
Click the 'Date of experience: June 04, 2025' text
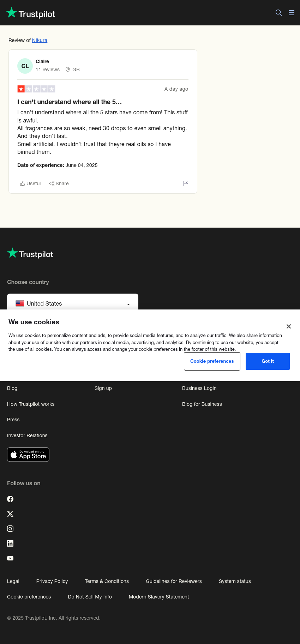tap(58, 165)
